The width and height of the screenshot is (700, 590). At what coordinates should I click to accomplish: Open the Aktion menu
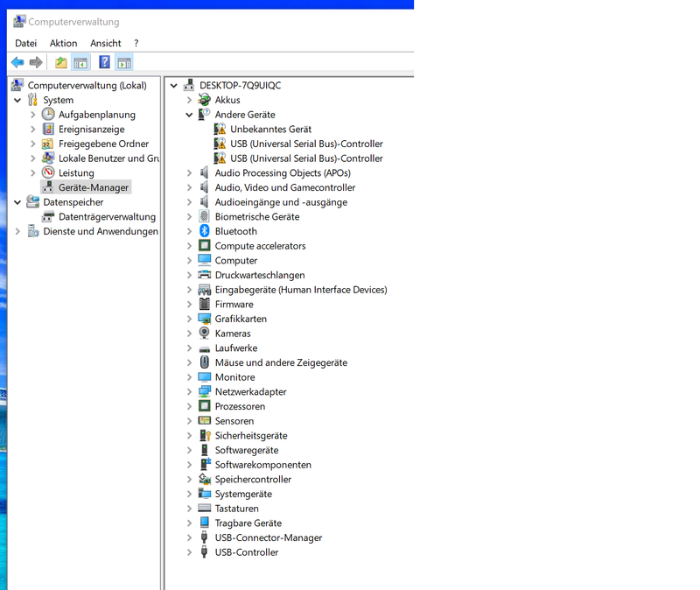click(x=63, y=43)
